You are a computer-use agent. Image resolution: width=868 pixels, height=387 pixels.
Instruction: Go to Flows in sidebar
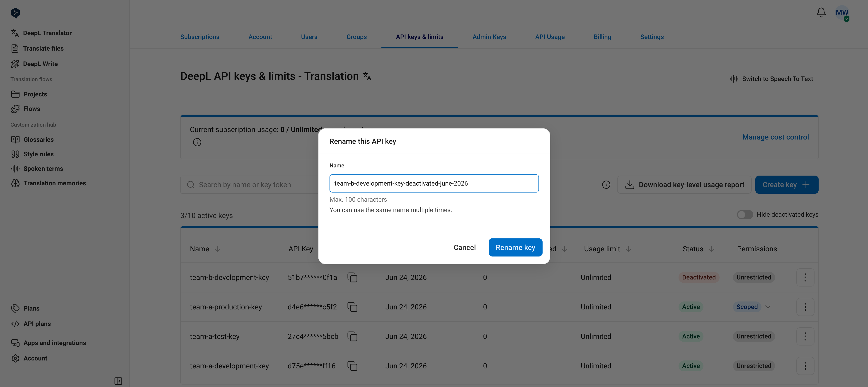(x=25, y=109)
